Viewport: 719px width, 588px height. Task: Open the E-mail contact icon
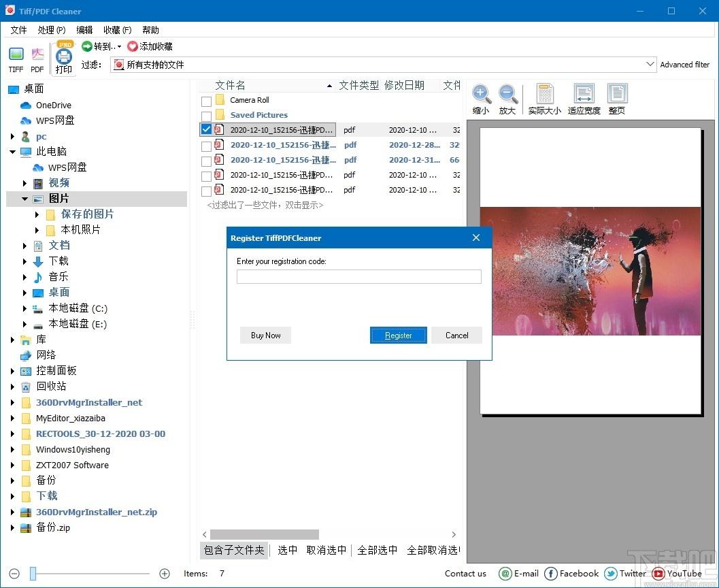coord(505,573)
